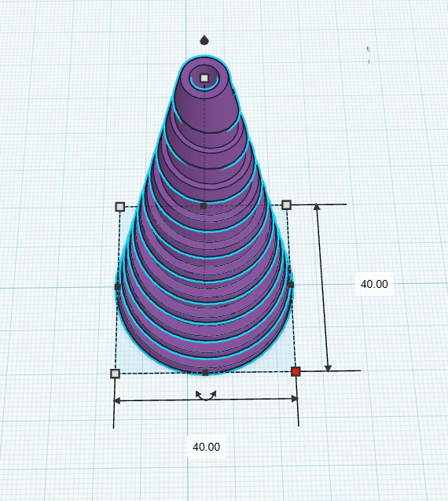Select the white top-left corner resize handle
The width and height of the screenshot is (448, 501).
[x=119, y=207]
